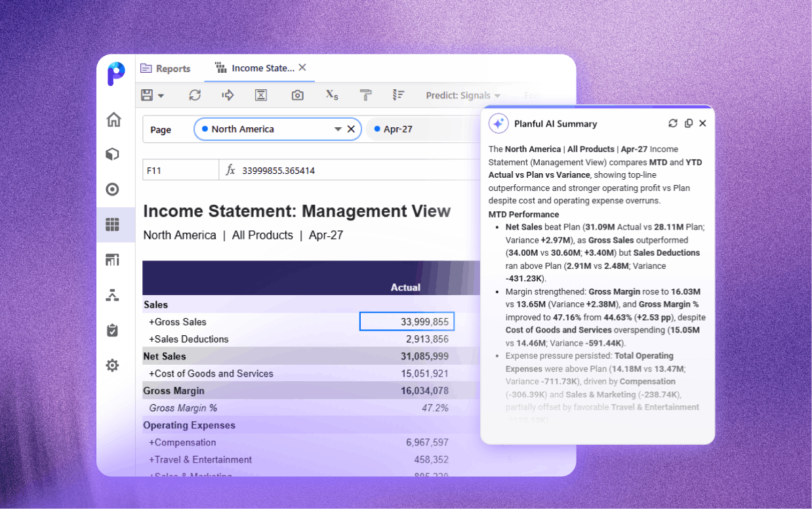The image size is (812, 509).
Task: Close the Income State... tab
Action: [x=302, y=68]
